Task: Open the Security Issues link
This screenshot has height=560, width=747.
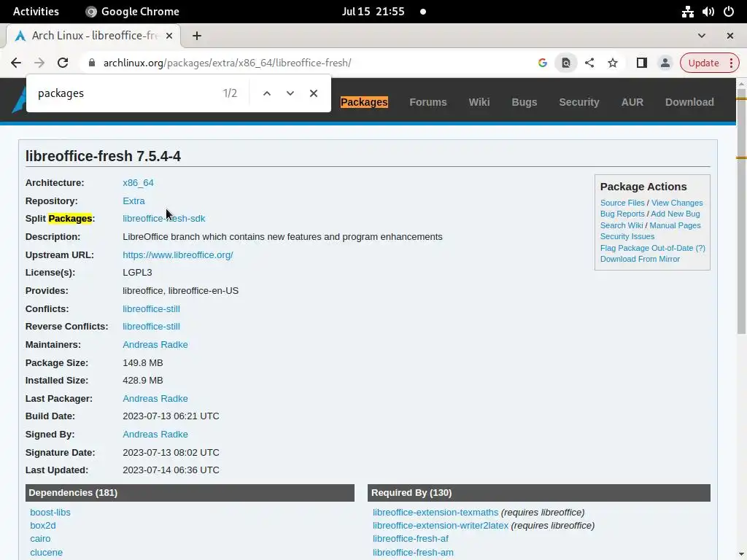Action: pyautogui.click(x=627, y=237)
